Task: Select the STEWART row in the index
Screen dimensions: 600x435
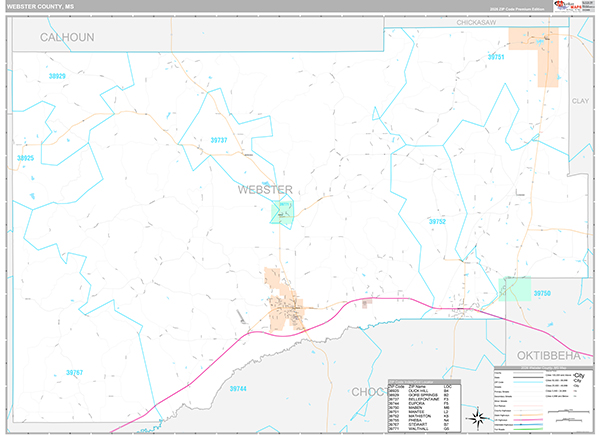Action: 424,425
